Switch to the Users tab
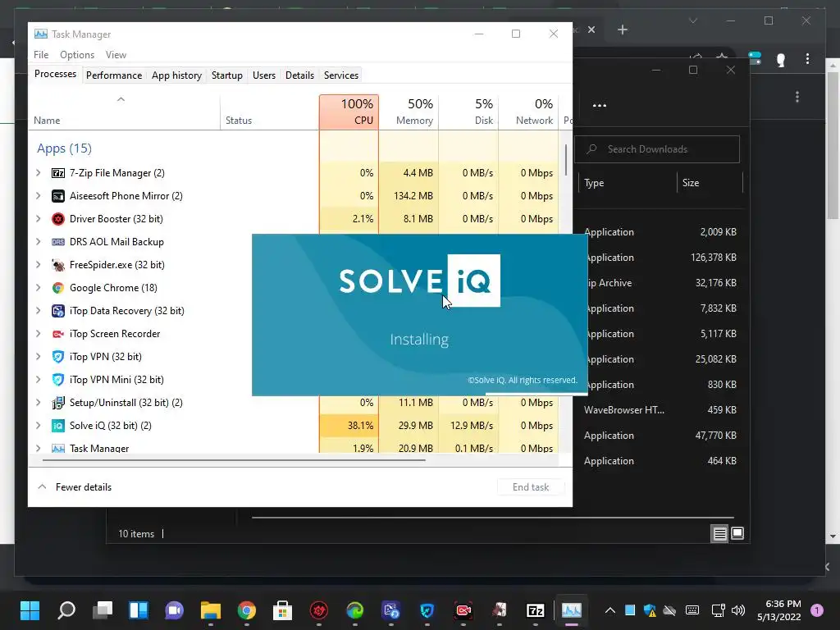Image resolution: width=840 pixels, height=630 pixels. pyautogui.click(x=264, y=75)
